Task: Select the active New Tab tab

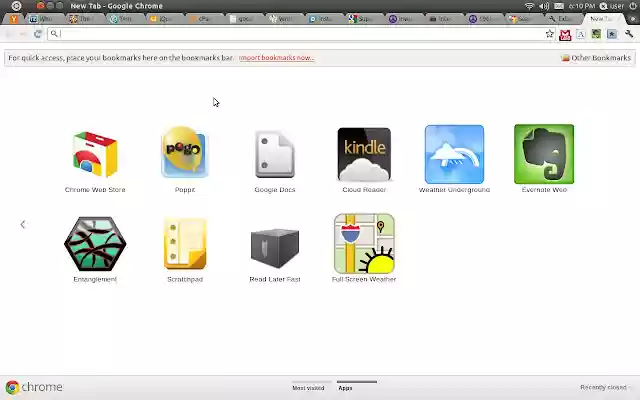Action: (x=602, y=19)
